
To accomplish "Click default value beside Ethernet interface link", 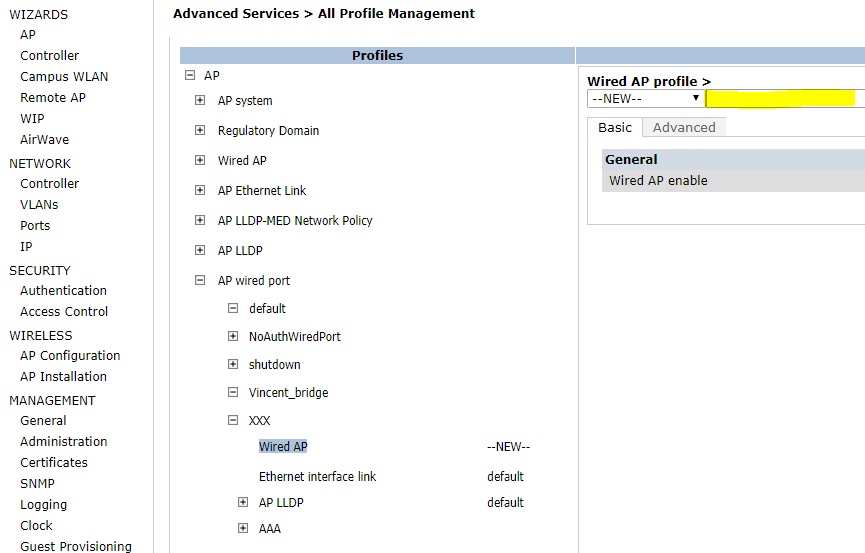I will coord(505,477).
